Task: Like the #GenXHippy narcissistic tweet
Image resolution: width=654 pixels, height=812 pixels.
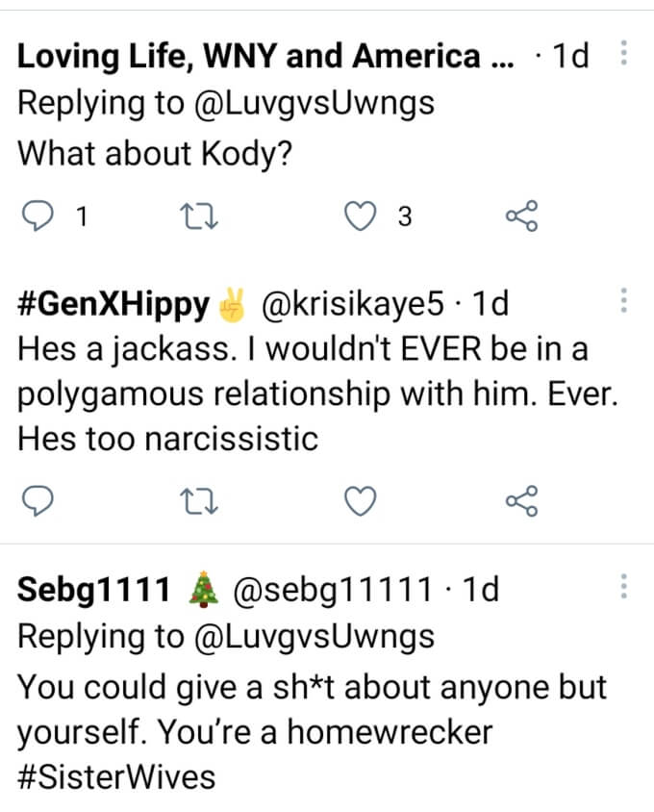Action: coord(360,500)
